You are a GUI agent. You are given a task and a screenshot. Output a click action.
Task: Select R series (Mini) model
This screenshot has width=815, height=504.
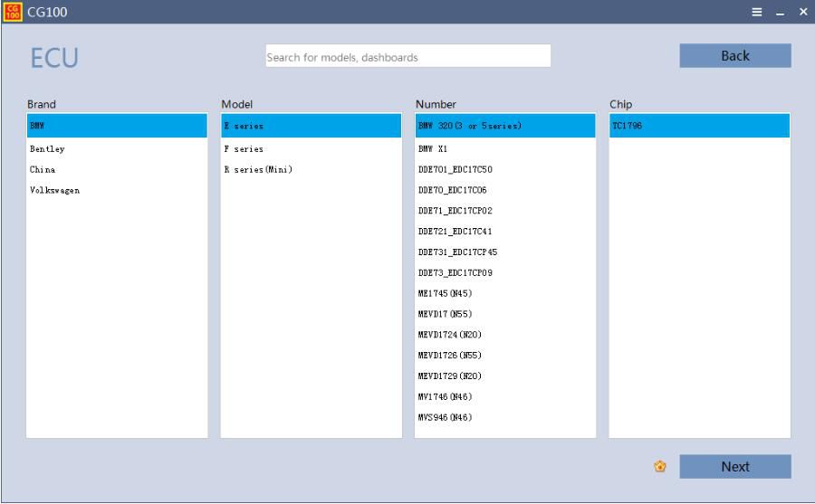click(x=257, y=169)
